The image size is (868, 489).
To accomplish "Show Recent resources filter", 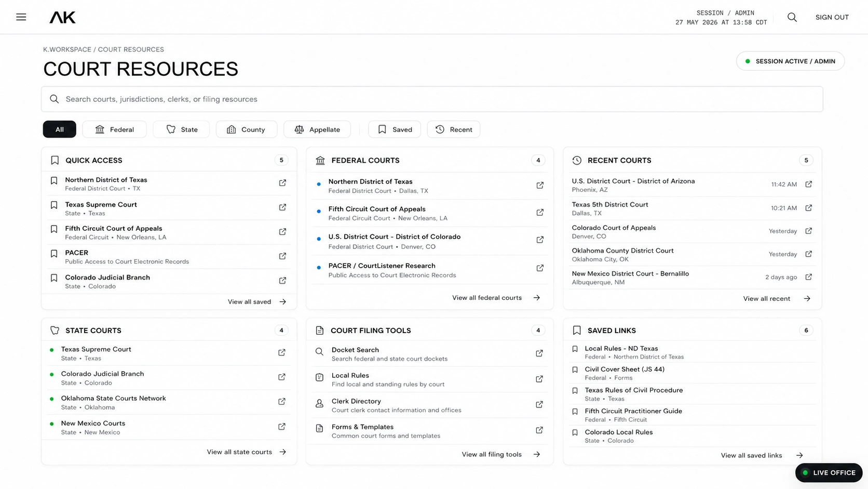I will [x=454, y=129].
